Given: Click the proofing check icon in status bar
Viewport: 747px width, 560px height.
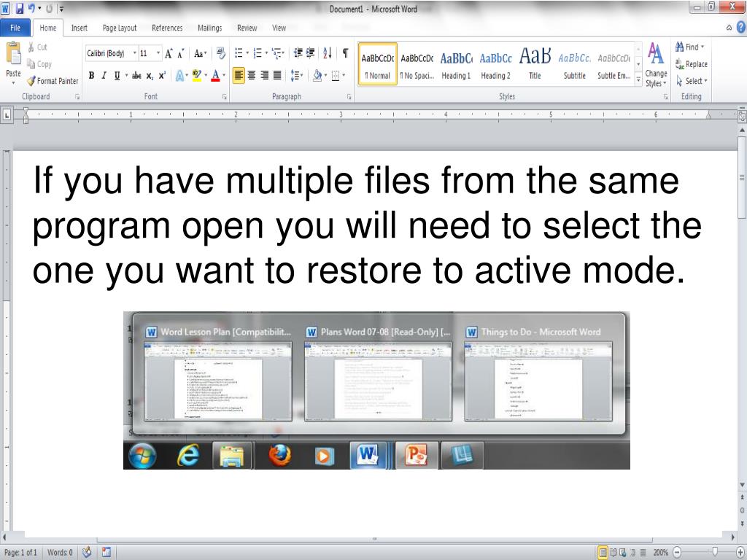Looking at the screenshot, I should (87, 553).
